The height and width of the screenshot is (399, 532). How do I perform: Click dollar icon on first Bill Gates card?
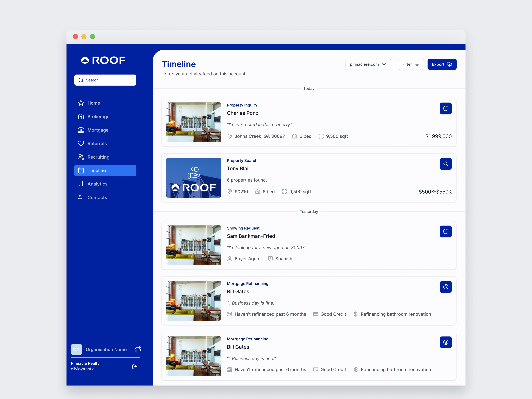point(445,287)
